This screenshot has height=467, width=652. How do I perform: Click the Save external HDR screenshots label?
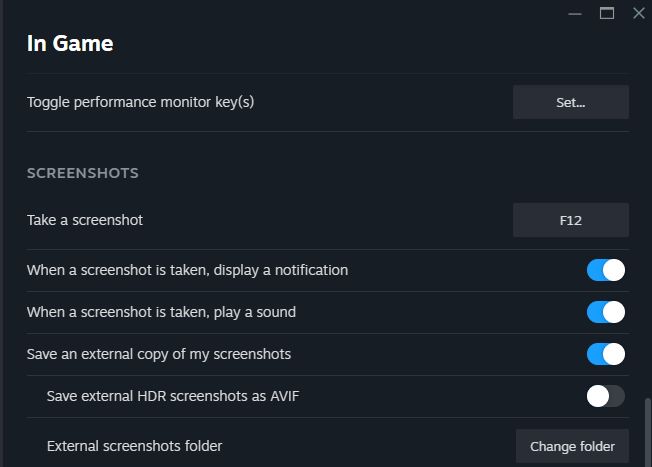click(x=173, y=396)
